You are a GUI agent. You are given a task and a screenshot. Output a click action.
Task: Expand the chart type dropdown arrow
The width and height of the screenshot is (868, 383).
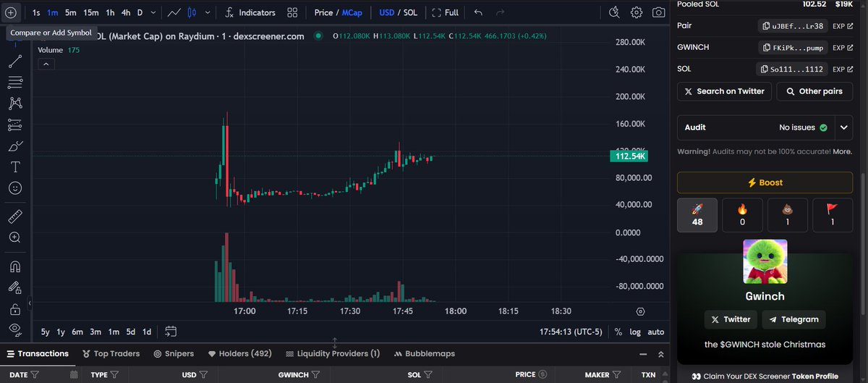(208, 12)
